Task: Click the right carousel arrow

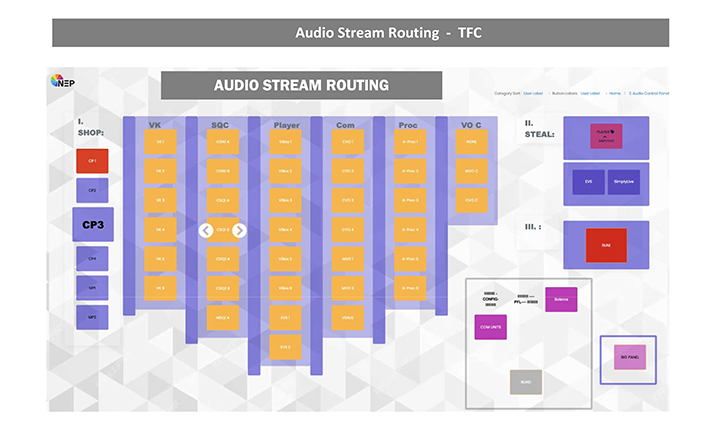Action: tap(239, 230)
